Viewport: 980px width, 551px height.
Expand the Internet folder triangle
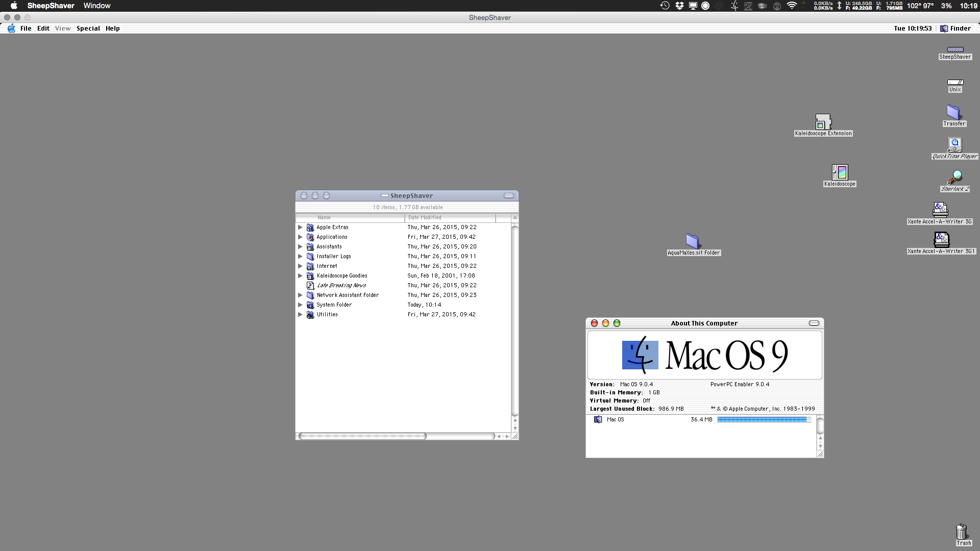coord(300,266)
